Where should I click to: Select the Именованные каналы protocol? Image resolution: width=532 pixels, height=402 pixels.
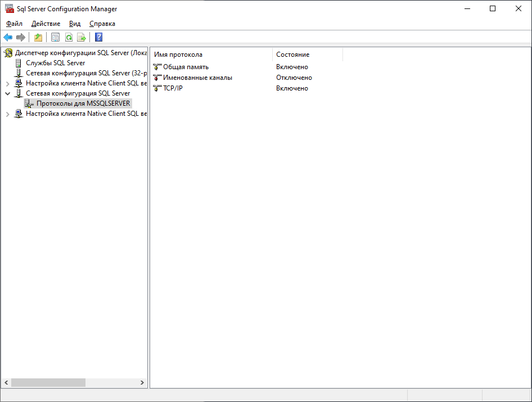pyautogui.click(x=197, y=78)
